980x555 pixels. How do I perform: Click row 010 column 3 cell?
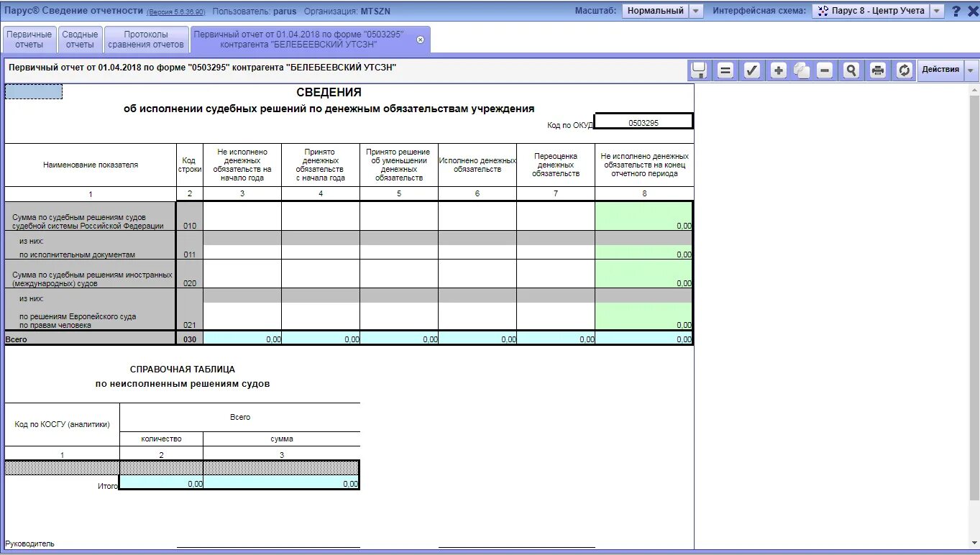pyautogui.click(x=242, y=216)
